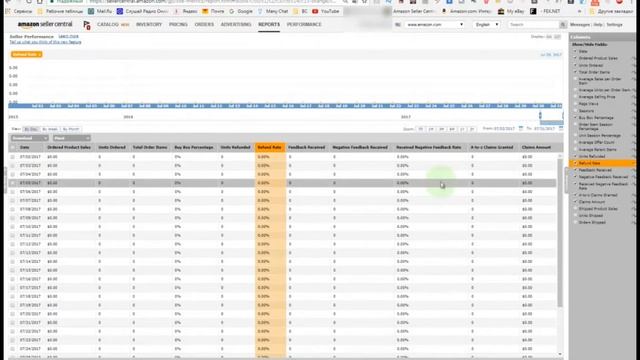Screen dimensions: 640x360
Task: Open the Google bookmark
Action: 241,11
